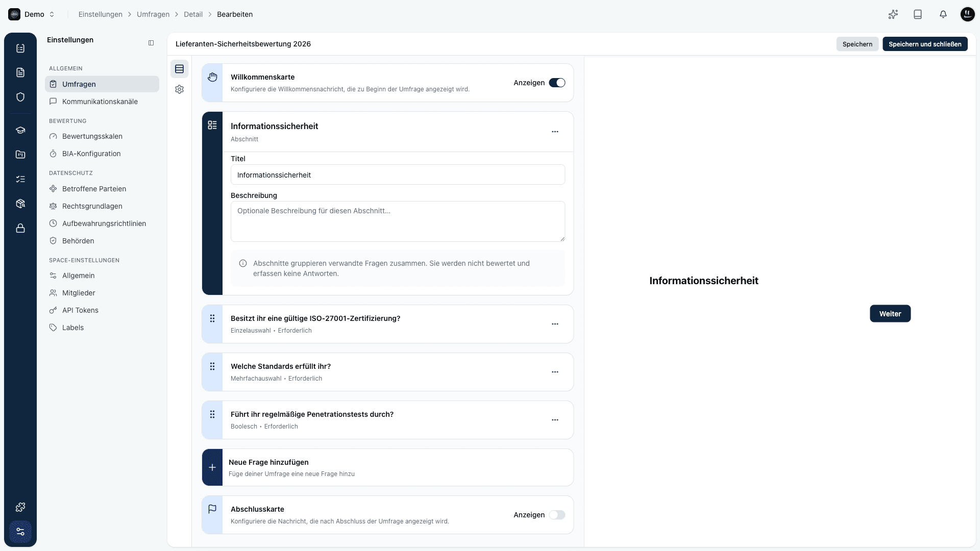The image size is (980, 551).
Task: Open the documentation book icon in header
Action: click(918, 14)
